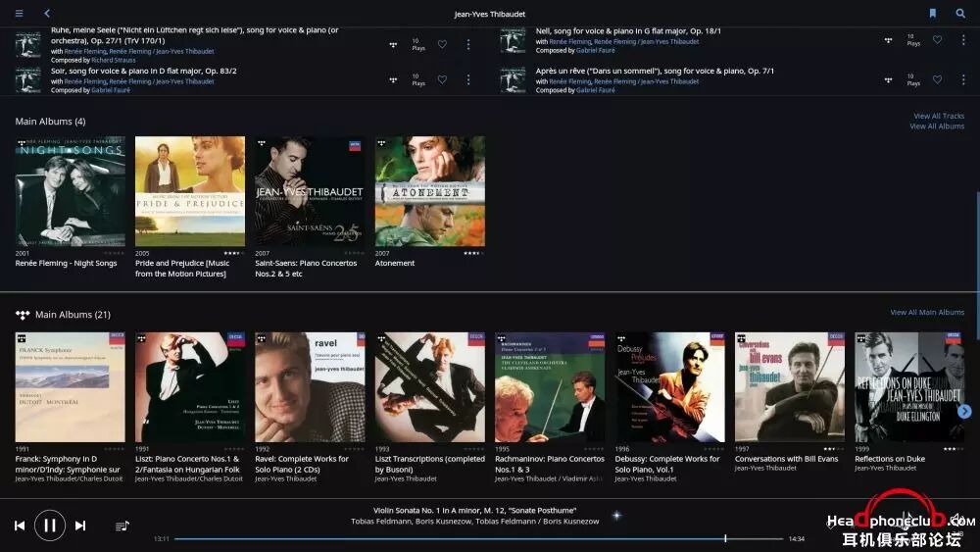
Task: Click the Atonement album title text
Action: (x=394, y=263)
